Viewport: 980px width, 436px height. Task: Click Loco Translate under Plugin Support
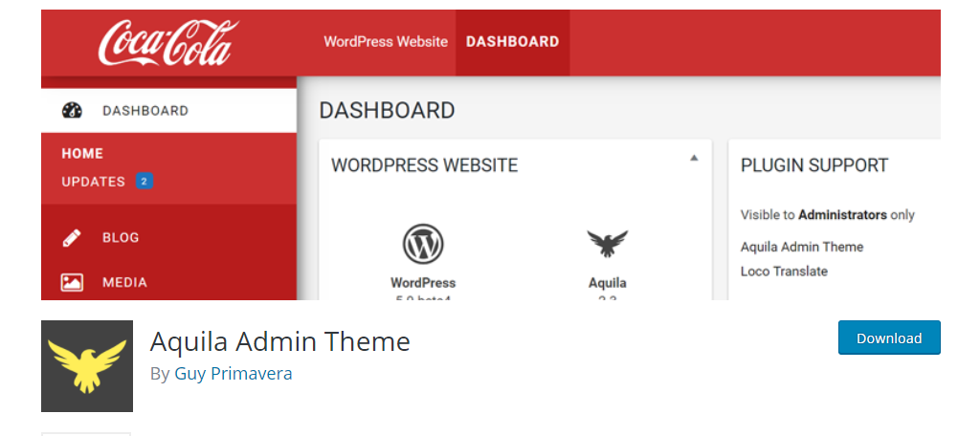click(x=784, y=272)
